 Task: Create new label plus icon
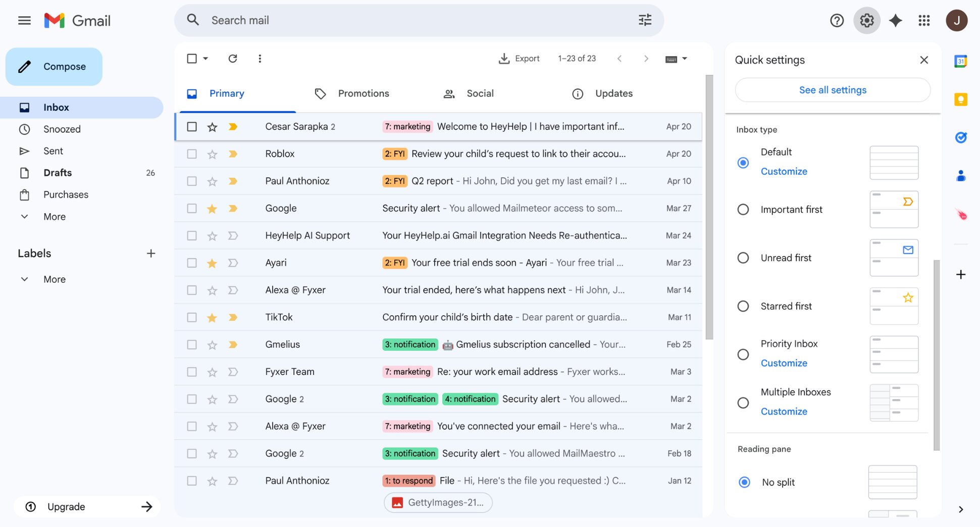click(x=150, y=254)
